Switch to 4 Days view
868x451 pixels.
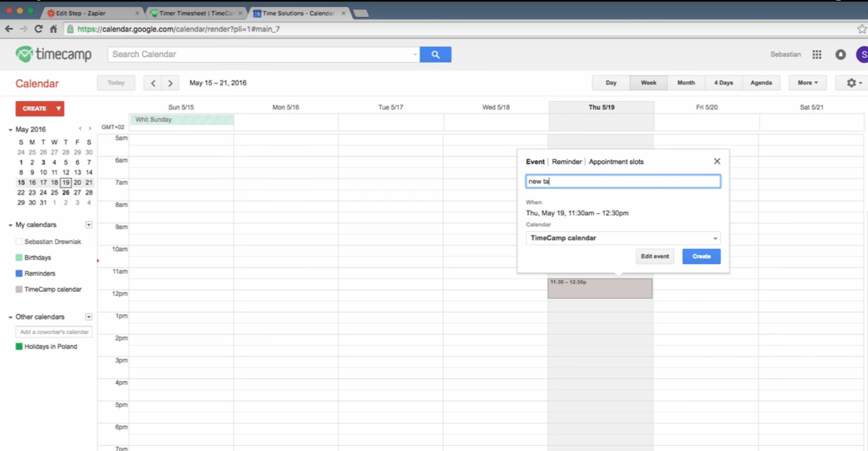click(723, 83)
